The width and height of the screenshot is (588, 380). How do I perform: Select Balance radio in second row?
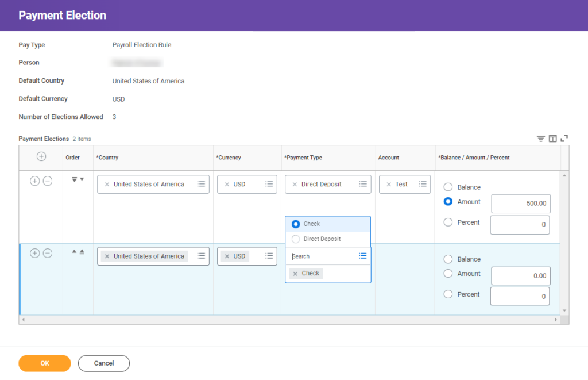point(448,259)
